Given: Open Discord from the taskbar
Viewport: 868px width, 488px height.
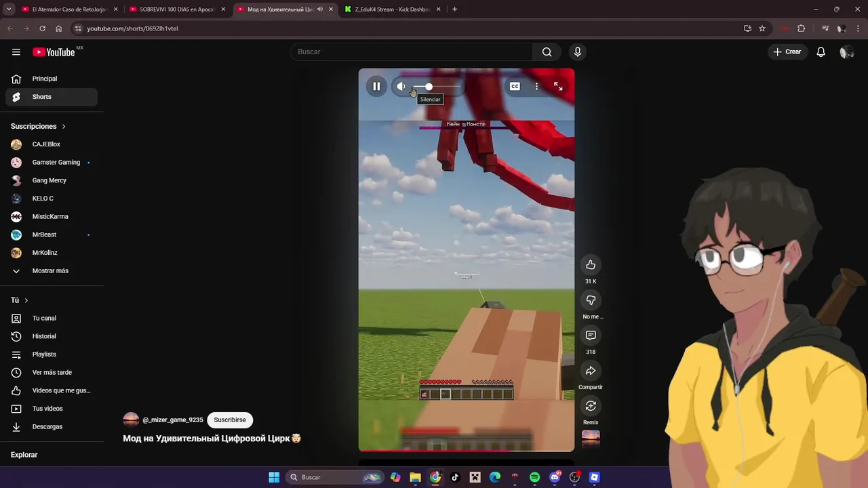Looking at the screenshot, I should (555, 477).
